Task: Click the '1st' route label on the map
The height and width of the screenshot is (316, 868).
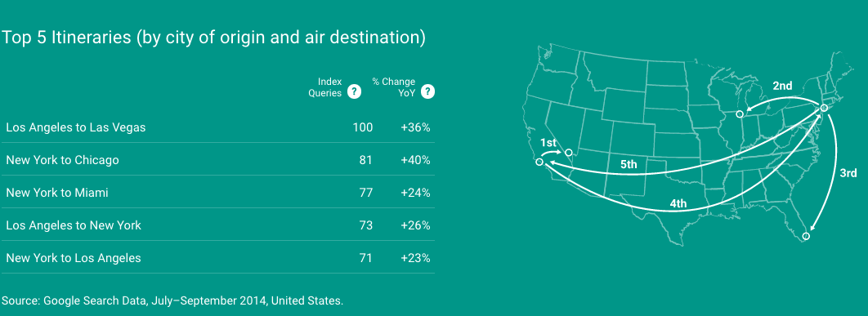Action: point(548,143)
